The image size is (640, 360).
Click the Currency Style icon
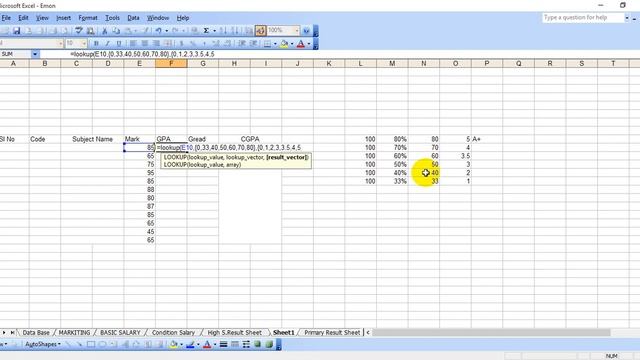click(182, 44)
